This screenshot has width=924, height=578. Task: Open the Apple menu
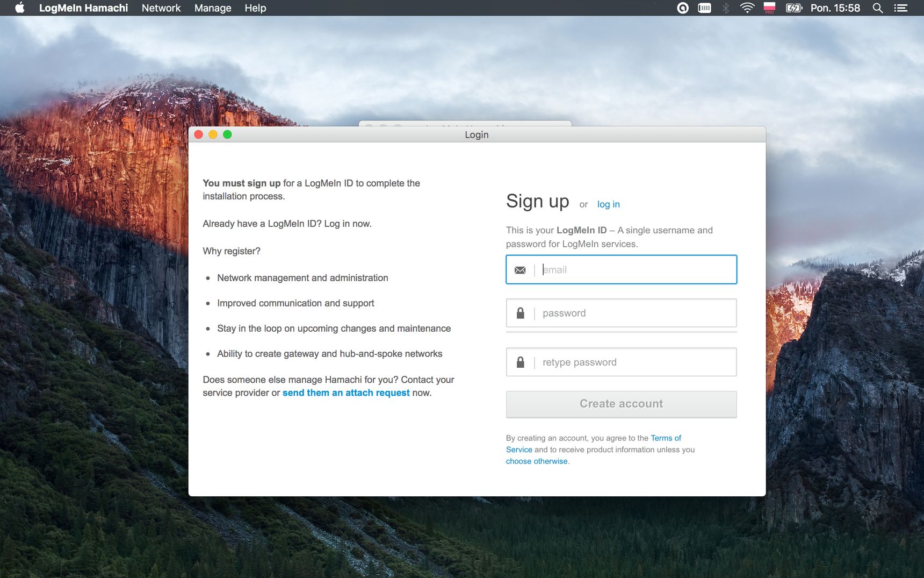(x=20, y=8)
